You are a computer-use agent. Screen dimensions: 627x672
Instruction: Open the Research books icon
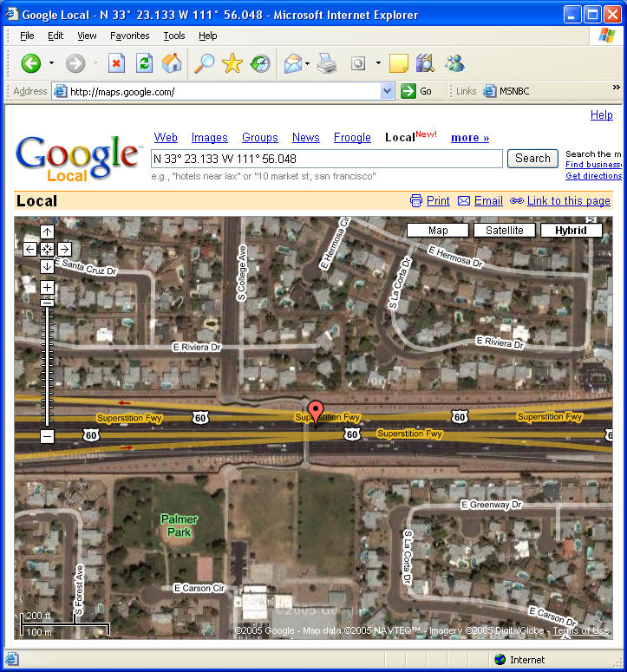(x=426, y=63)
